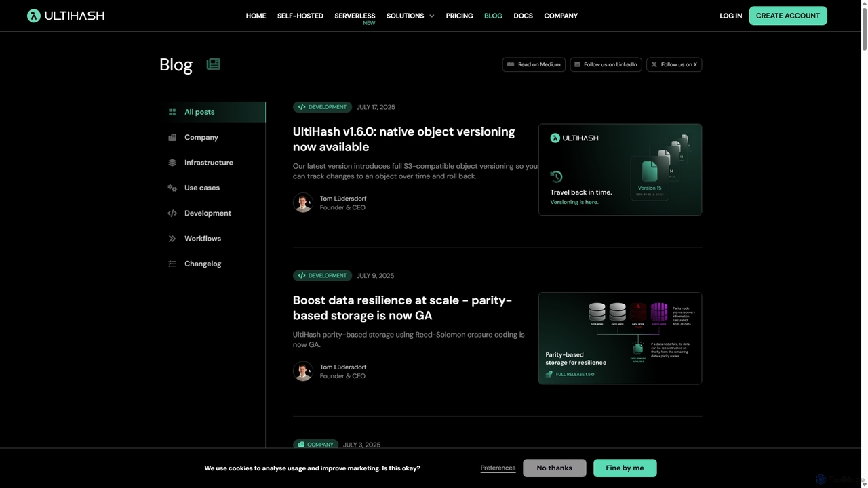Click the Travel back in time thumbnail
Image resolution: width=868 pixels, height=488 pixels.
pyautogui.click(x=620, y=169)
